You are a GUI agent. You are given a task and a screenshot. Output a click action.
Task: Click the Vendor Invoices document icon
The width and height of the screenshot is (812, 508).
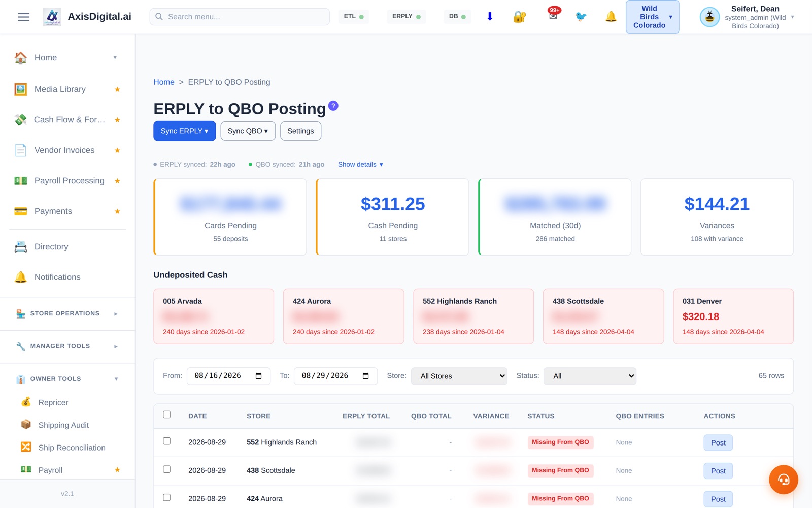tap(21, 150)
